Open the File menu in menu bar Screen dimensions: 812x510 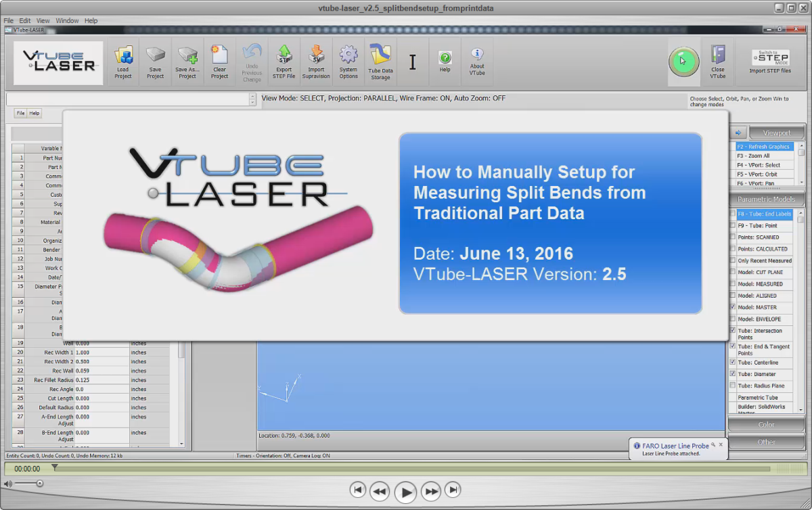(9, 20)
